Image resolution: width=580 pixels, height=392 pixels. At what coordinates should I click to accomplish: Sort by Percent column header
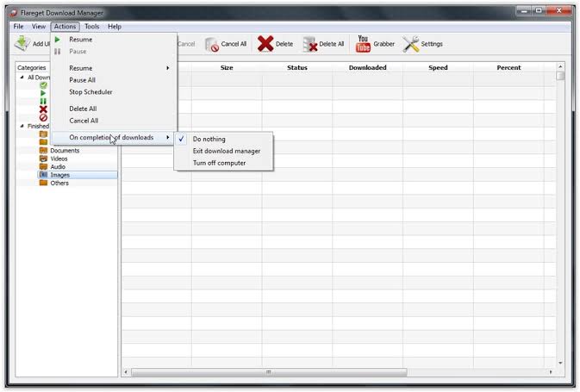508,67
